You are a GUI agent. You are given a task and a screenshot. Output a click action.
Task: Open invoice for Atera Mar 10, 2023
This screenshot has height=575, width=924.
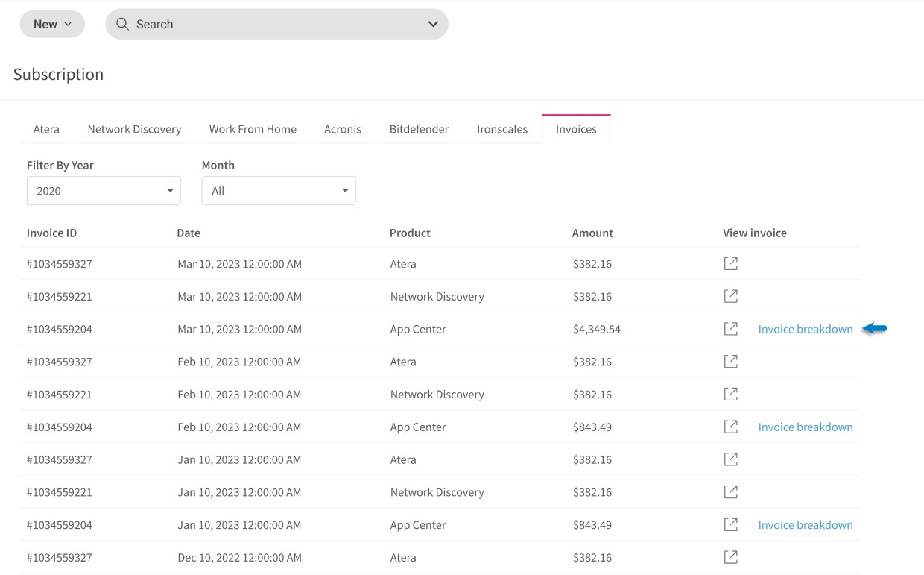click(x=731, y=264)
